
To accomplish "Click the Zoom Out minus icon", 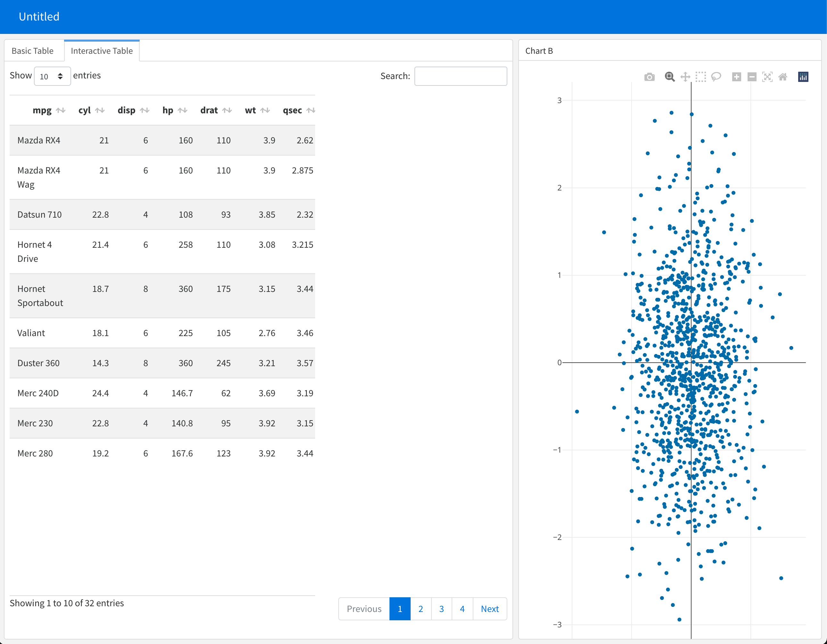I will click(x=752, y=77).
